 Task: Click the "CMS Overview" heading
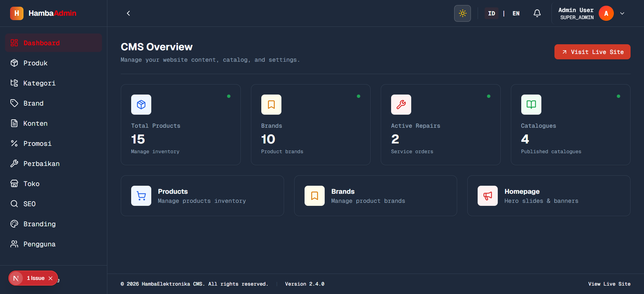coord(157,47)
